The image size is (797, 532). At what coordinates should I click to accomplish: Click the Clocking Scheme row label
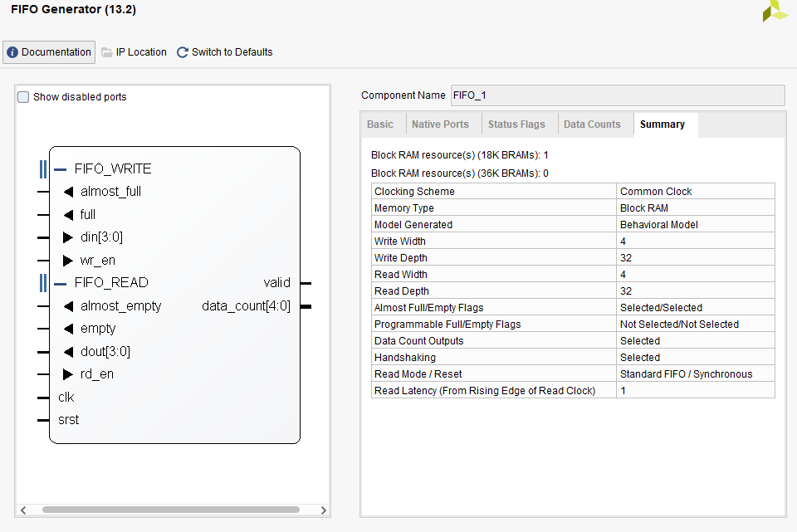click(414, 192)
